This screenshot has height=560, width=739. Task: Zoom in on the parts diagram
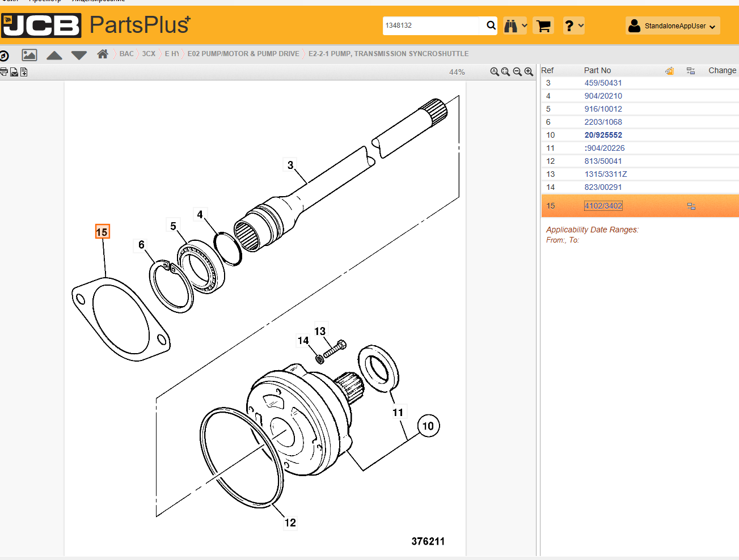pyautogui.click(x=529, y=72)
